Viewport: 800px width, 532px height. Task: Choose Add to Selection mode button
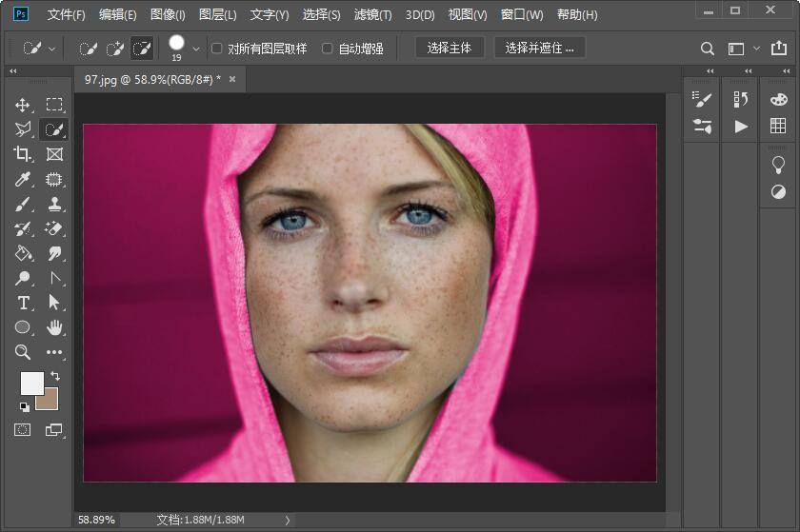(115, 49)
